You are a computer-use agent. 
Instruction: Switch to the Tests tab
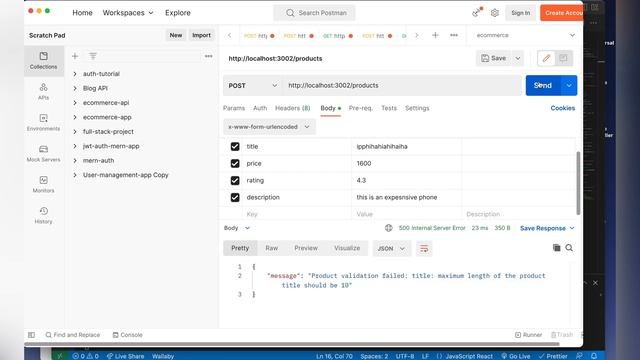pos(389,108)
